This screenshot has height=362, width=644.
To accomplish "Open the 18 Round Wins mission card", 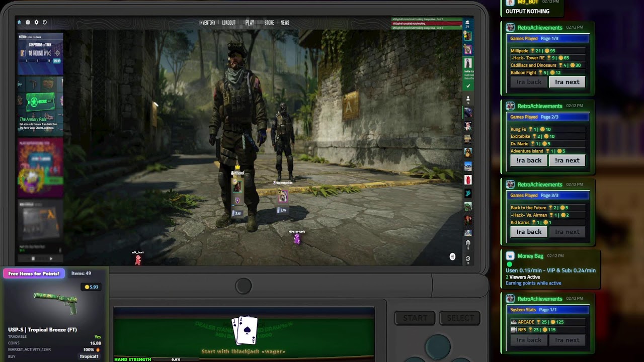I will click(40, 54).
